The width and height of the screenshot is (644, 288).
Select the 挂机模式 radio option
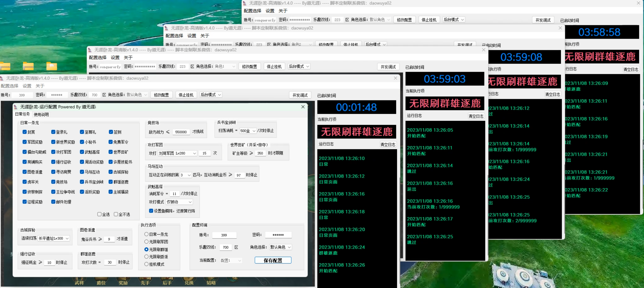click(146, 264)
